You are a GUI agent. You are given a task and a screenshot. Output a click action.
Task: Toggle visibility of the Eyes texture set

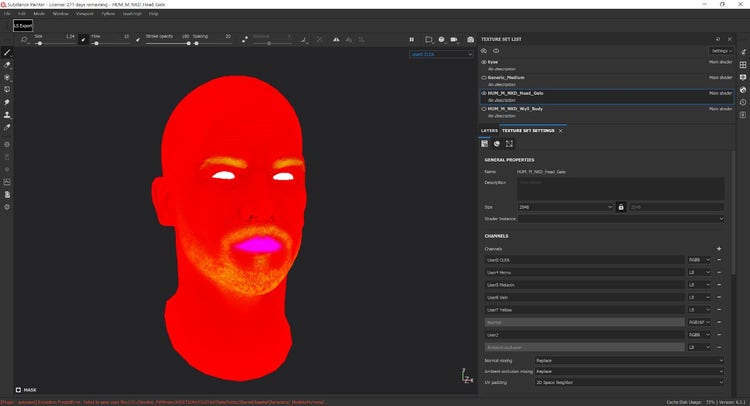pyautogui.click(x=484, y=62)
